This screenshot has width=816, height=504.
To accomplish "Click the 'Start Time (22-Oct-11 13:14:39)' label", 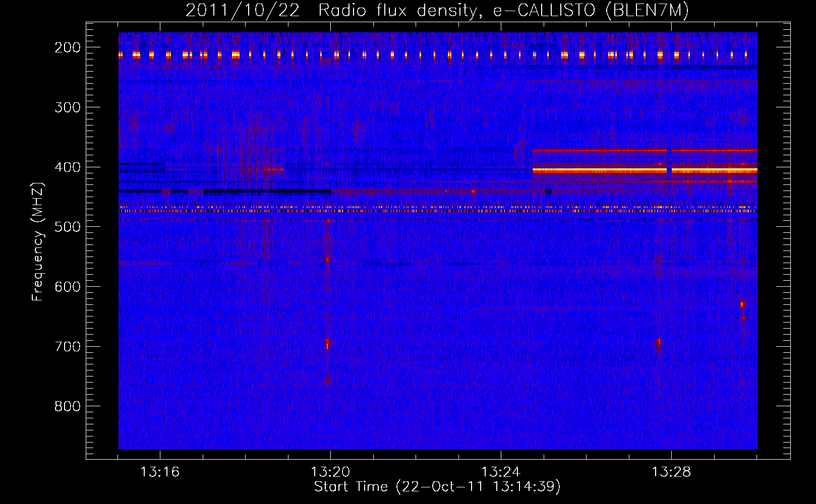I will [x=437, y=487].
